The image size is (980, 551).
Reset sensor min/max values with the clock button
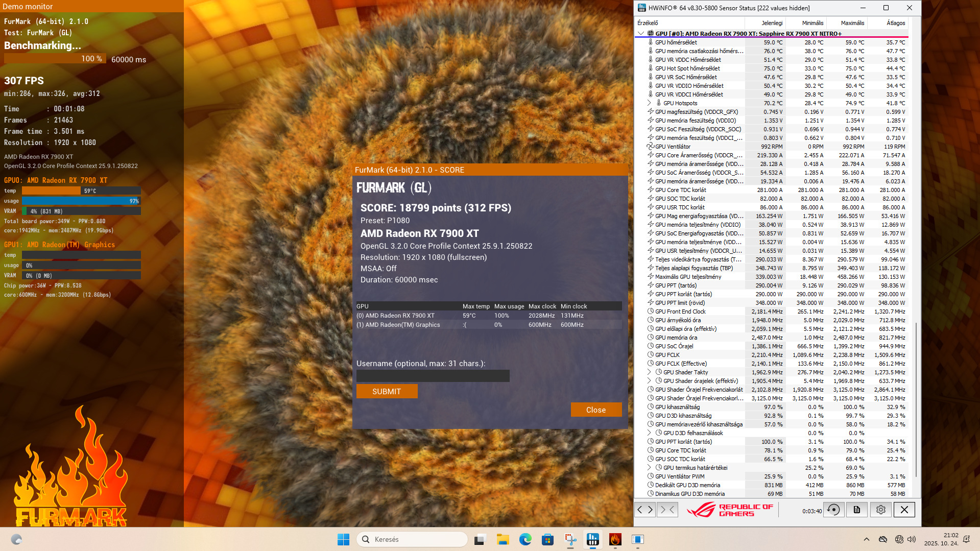[x=833, y=510]
